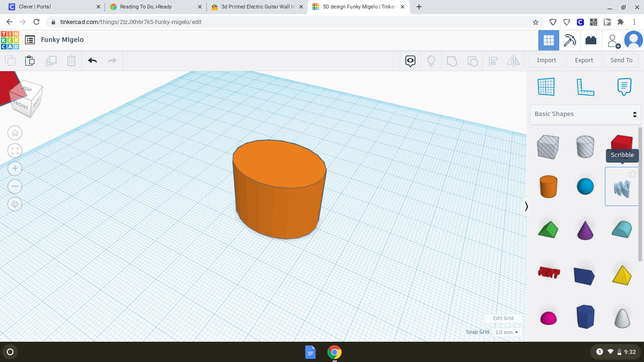Undo the last action
The height and width of the screenshot is (362, 644).
click(x=92, y=61)
